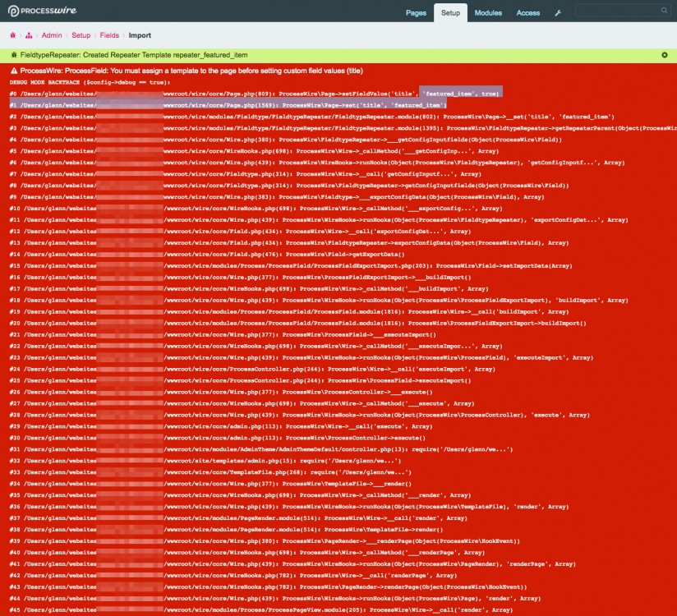677x616 pixels.
Task: Dismiss the green notification with close icon
Action: [x=664, y=54]
